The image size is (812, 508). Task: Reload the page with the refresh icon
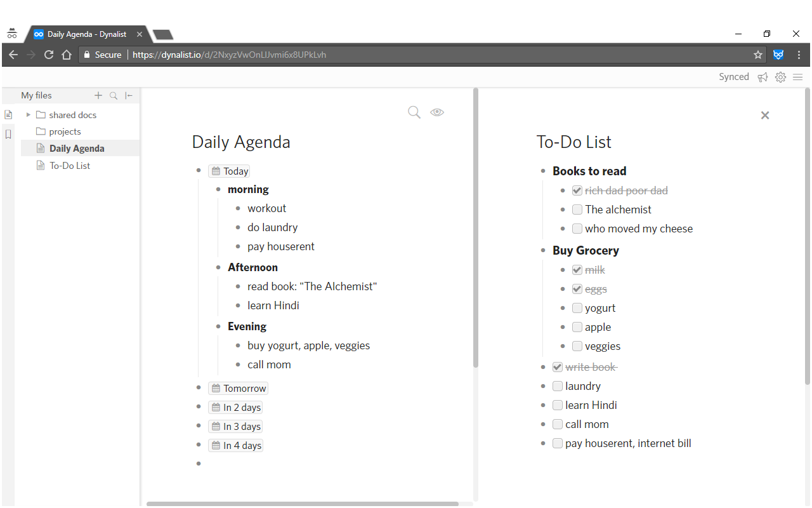point(49,55)
